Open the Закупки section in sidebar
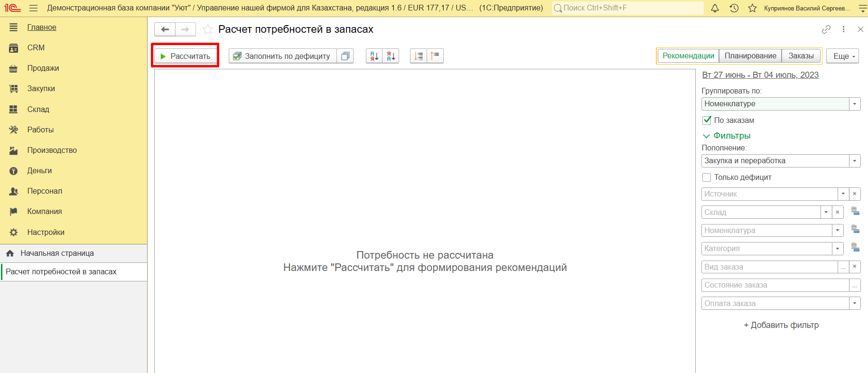868x373 pixels. (x=41, y=89)
